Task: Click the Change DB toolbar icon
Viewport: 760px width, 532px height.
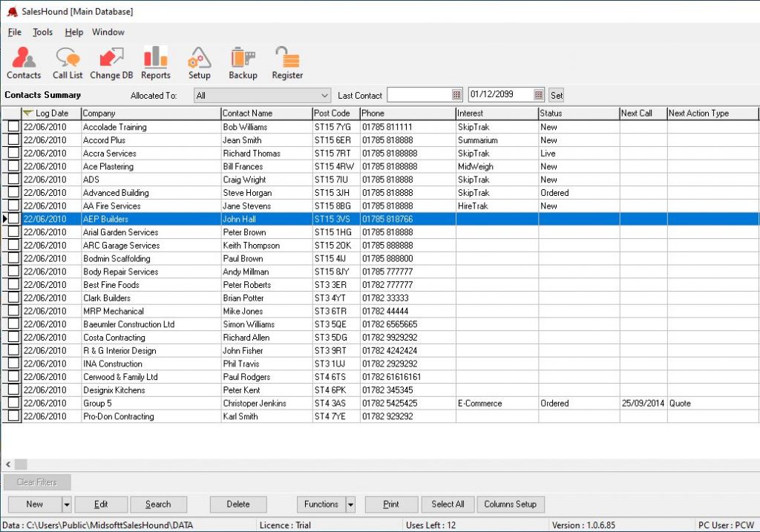Action: click(111, 62)
